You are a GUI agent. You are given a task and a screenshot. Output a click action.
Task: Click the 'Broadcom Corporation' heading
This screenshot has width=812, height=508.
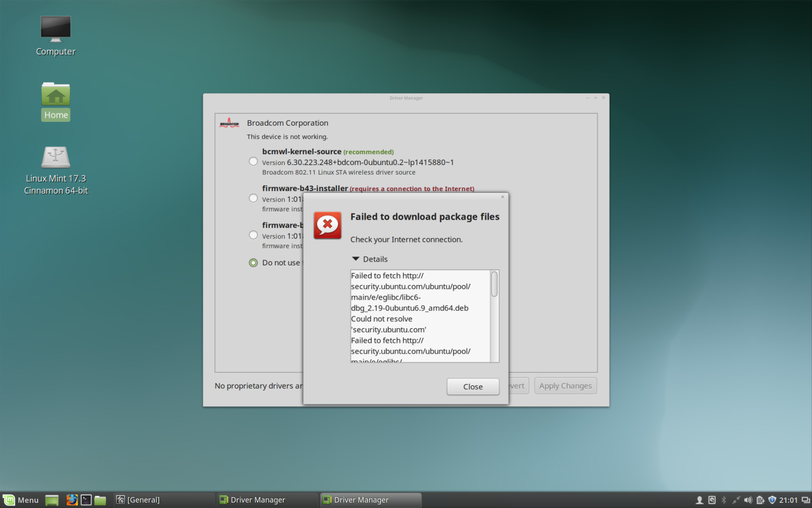coord(287,123)
